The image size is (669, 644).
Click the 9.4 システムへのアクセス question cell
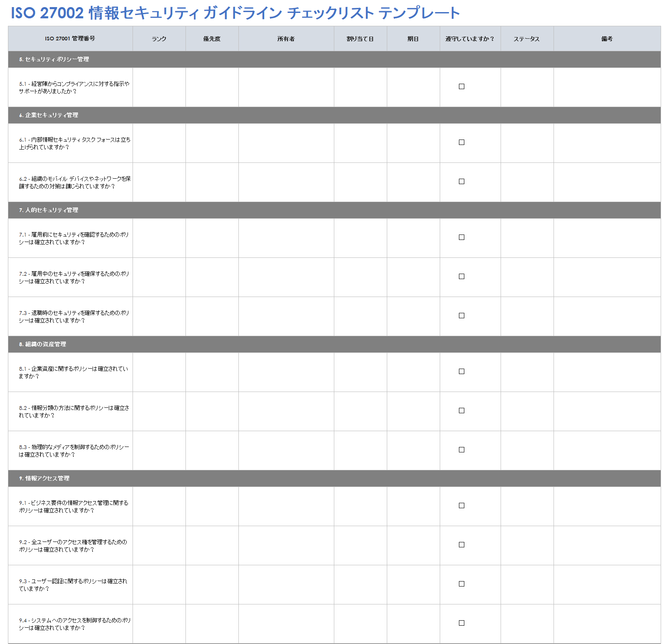[x=70, y=624]
